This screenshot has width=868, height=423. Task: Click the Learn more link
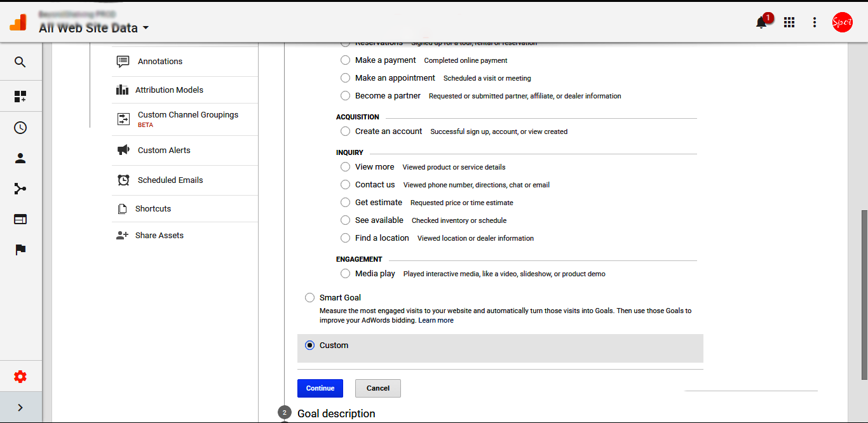coord(436,321)
